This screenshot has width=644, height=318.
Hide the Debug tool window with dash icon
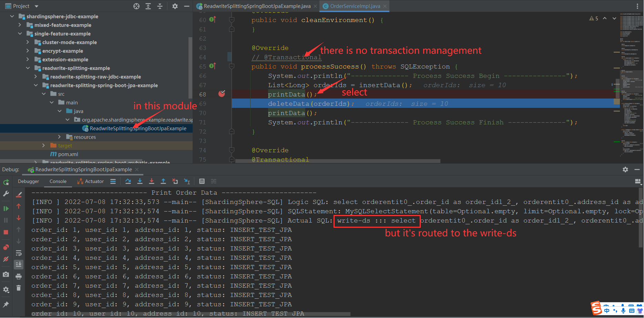637,170
